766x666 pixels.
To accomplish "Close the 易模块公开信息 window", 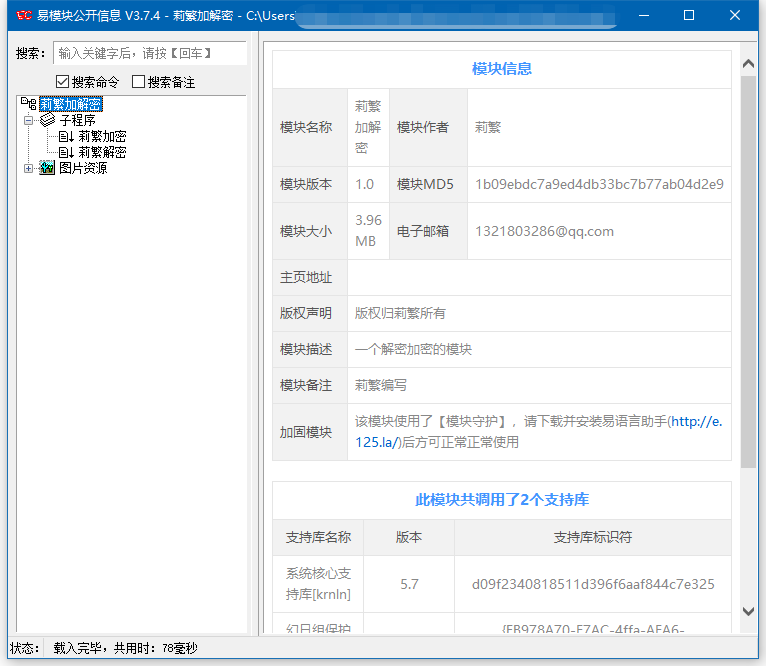I will coord(735,15).
